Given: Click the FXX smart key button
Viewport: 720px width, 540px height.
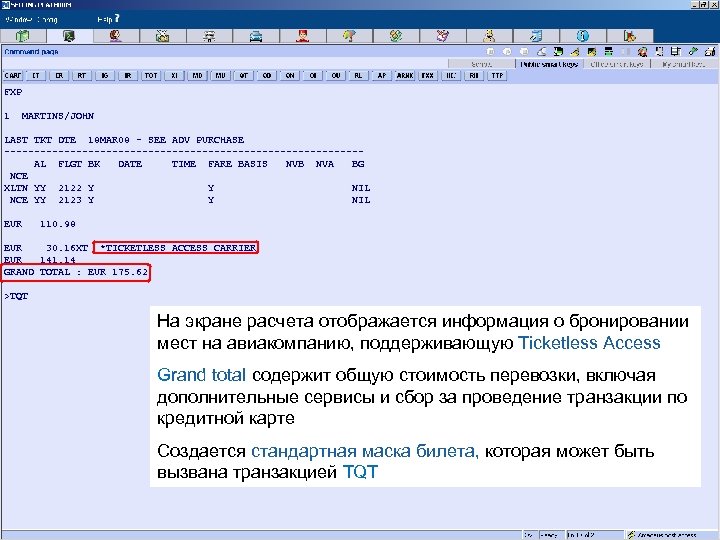Looking at the screenshot, I should point(428,75).
